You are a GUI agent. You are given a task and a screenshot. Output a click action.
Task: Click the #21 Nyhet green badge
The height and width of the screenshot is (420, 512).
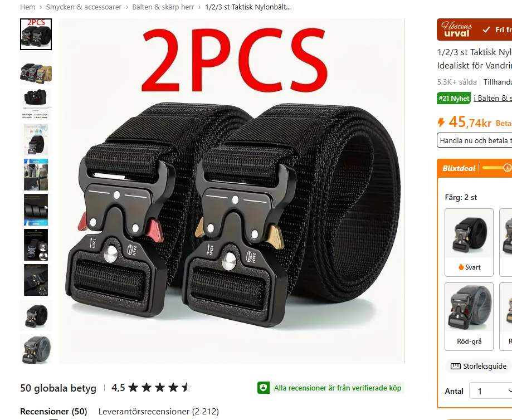[x=454, y=98]
